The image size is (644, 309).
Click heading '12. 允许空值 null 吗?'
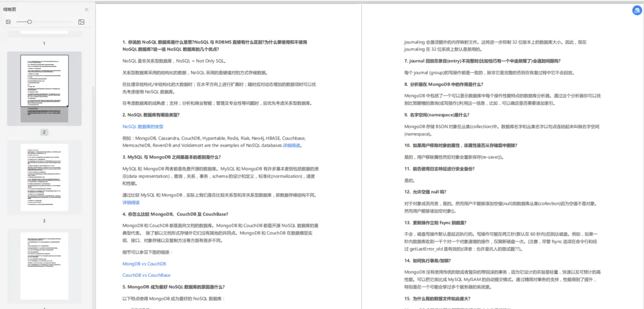[425, 192]
